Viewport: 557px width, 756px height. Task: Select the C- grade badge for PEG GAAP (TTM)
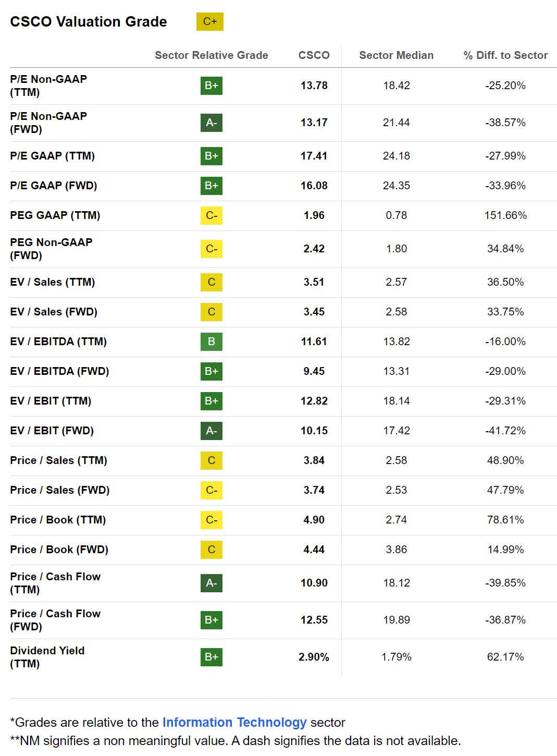click(x=211, y=215)
